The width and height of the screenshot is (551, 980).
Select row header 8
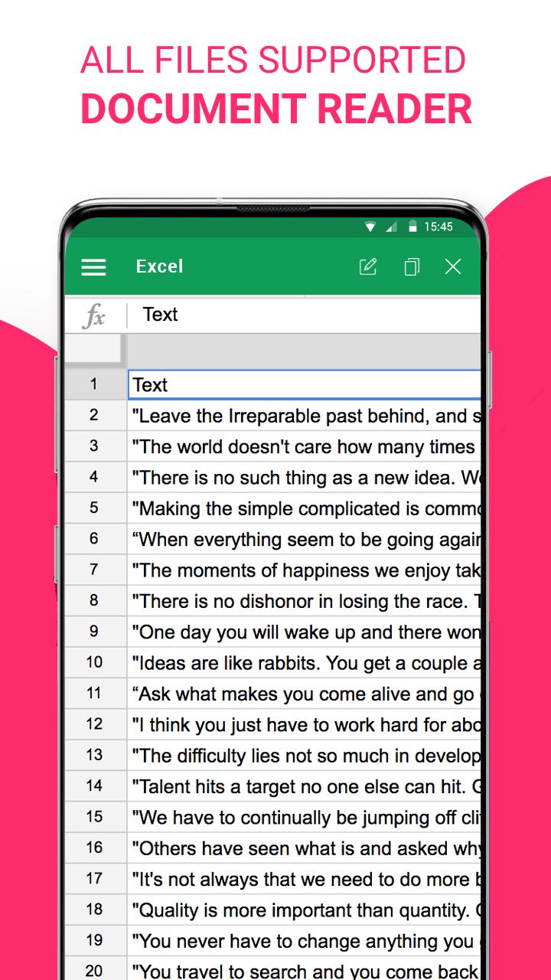[x=95, y=601]
